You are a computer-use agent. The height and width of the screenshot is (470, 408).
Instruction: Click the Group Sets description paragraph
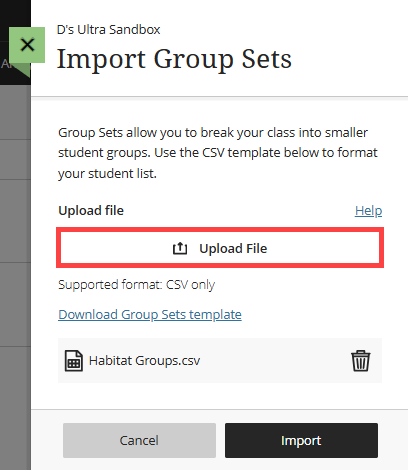point(218,153)
